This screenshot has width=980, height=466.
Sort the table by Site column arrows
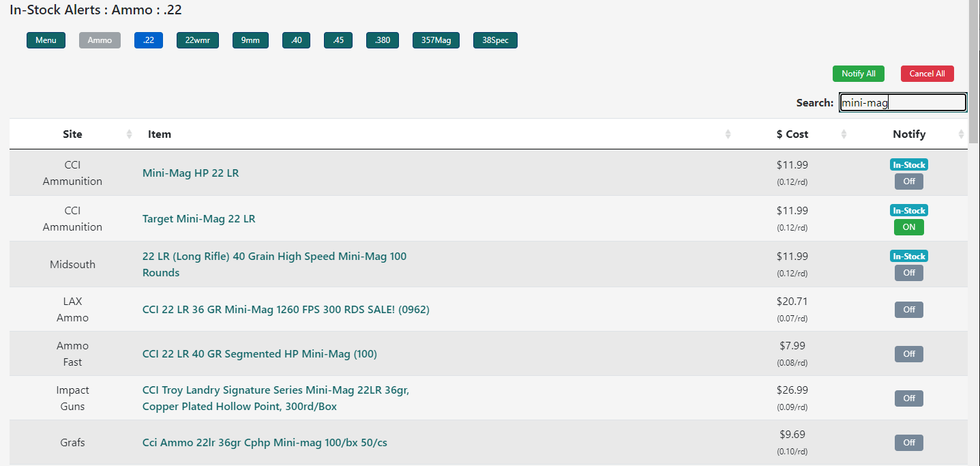tap(130, 134)
